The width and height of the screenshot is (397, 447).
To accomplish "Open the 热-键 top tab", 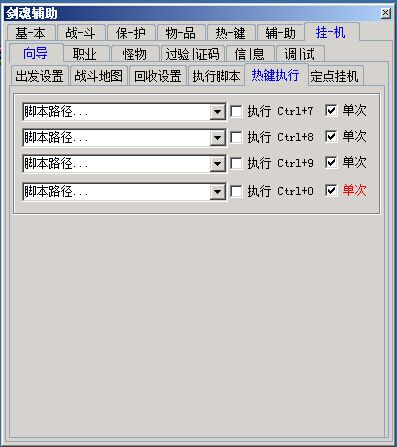I will [231, 33].
